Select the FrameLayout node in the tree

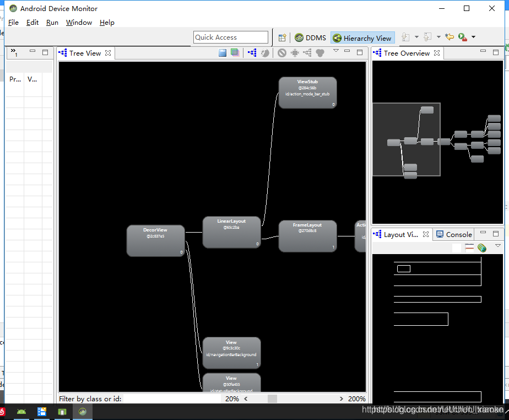pos(307,236)
